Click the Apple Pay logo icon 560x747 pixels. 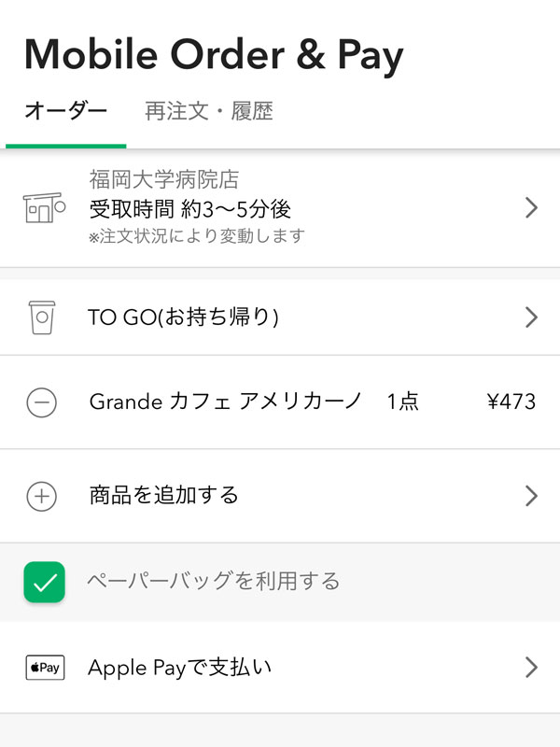point(43,667)
